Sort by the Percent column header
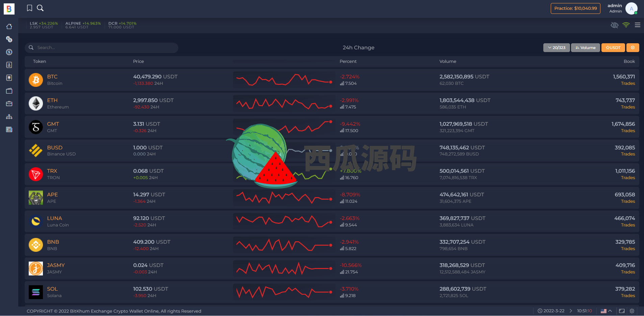This screenshot has width=644, height=316. (x=348, y=62)
